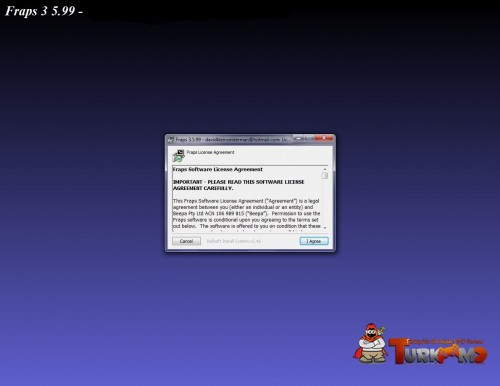This screenshot has width=500, height=386.
Task: Click the 'Fraps Software License Agreement' heading
Action: pos(218,169)
